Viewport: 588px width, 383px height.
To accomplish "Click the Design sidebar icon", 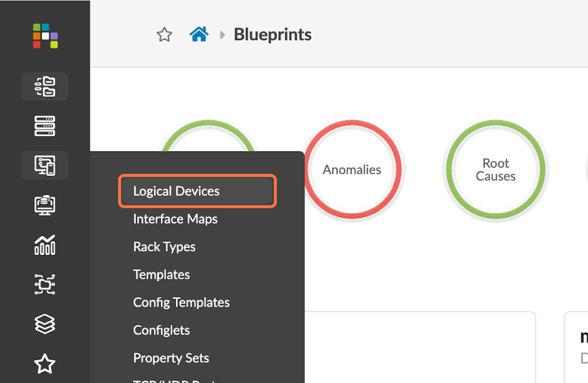I will 45,166.
